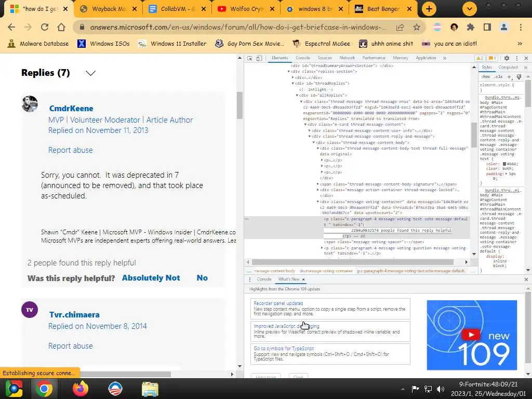532x399 pixels.
Task: Open the volume control in tray
Action: (441, 389)
